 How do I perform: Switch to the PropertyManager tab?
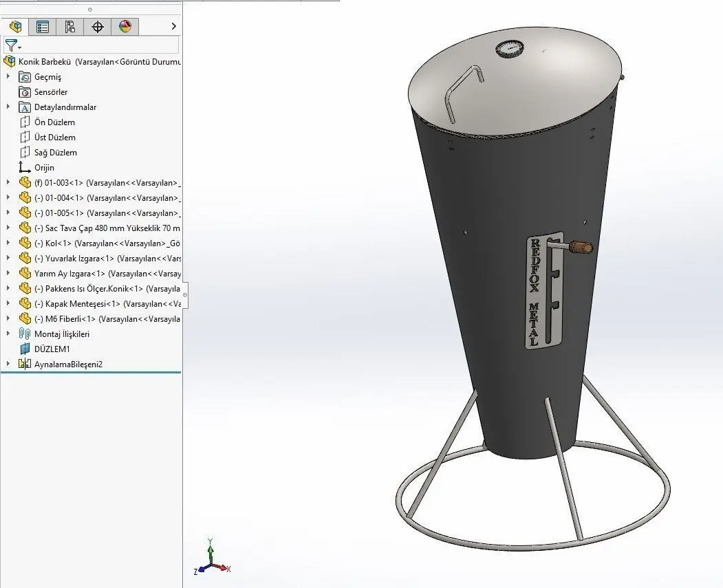[x=43, y=27]
